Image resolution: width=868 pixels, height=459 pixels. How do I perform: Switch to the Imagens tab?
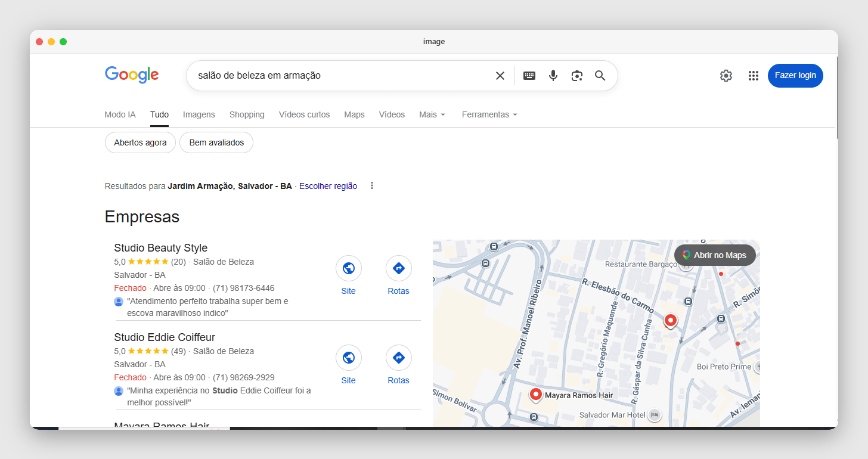pos(199,114)
